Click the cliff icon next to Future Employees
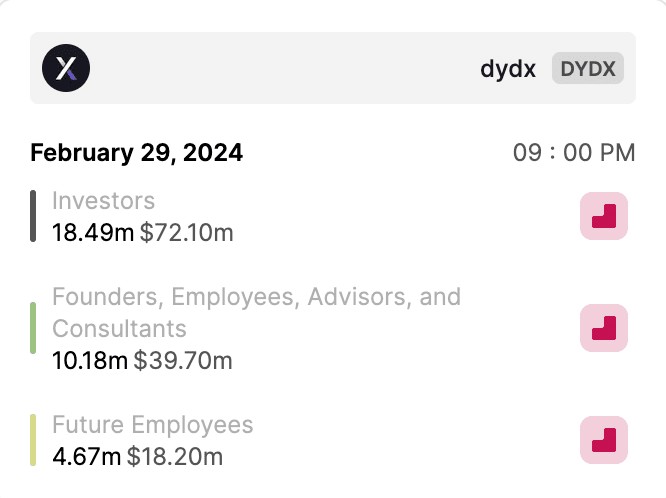666x498 pixels. pos(604,440)
